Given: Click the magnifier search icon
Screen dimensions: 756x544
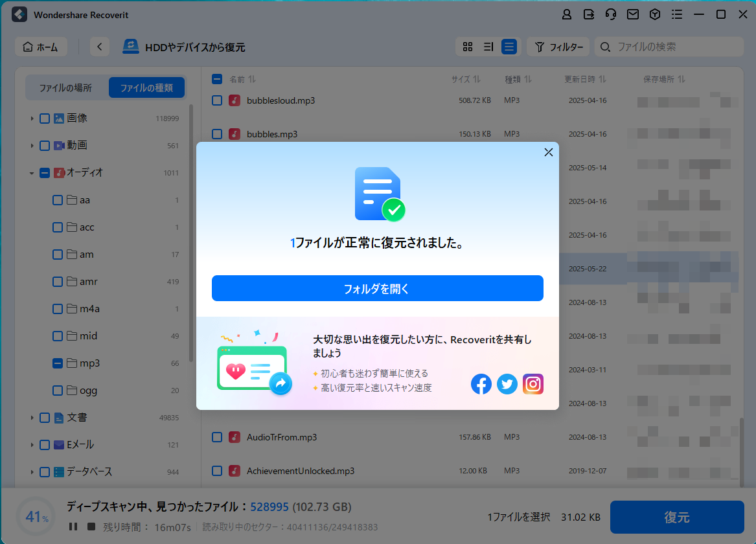Looking at the screenshot, I should click(x=606, y=47).
